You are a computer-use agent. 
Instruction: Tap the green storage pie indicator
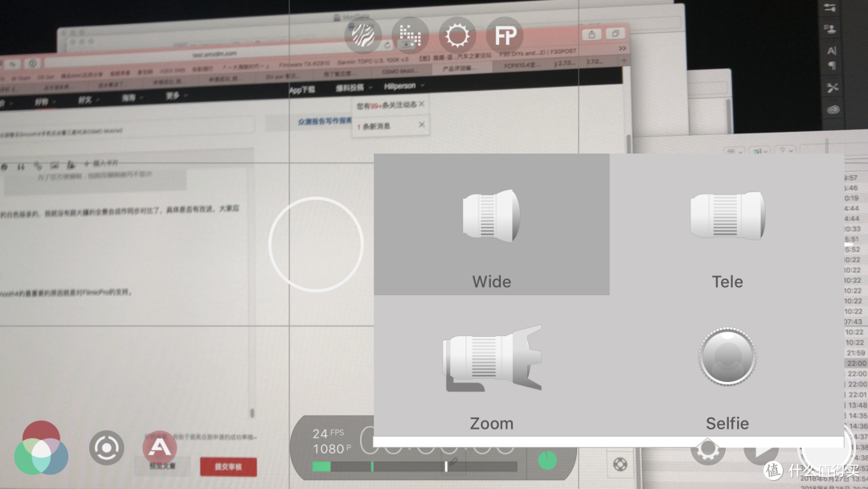pos(547,460)
